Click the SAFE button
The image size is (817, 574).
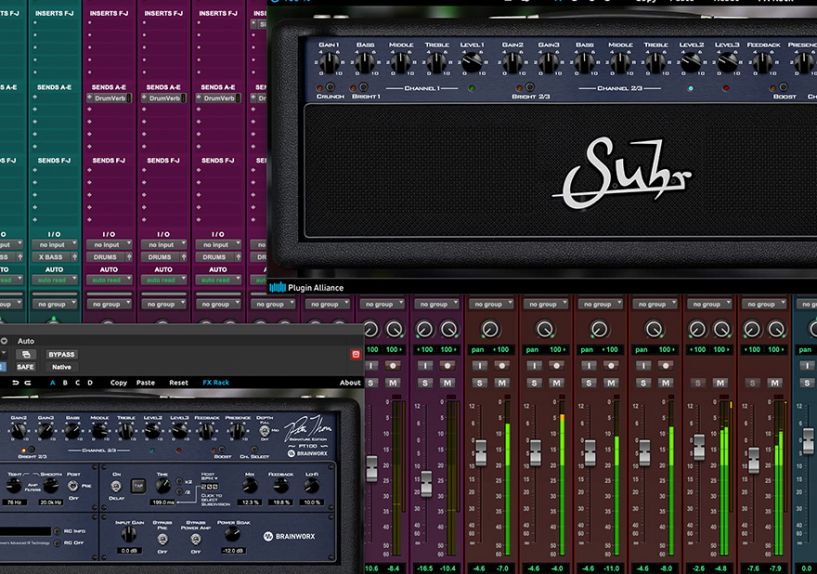[x=26, y=367]
